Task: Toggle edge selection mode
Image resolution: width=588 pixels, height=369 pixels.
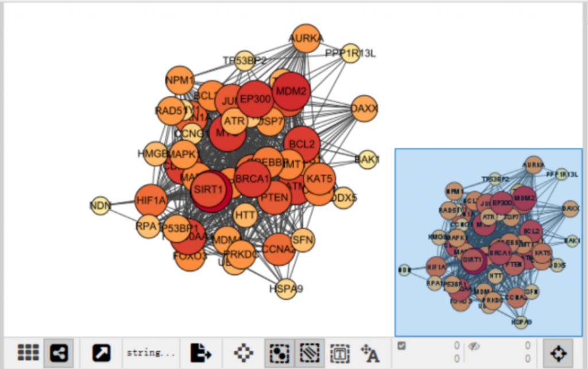Action: pyautogui.click(x=309, y=352)
